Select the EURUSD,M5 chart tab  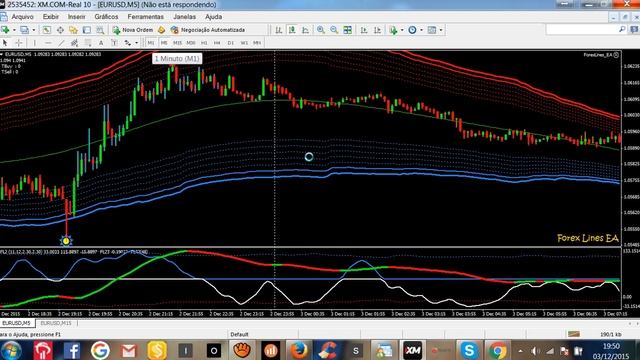pyautogui.click(x=16, y=323)
